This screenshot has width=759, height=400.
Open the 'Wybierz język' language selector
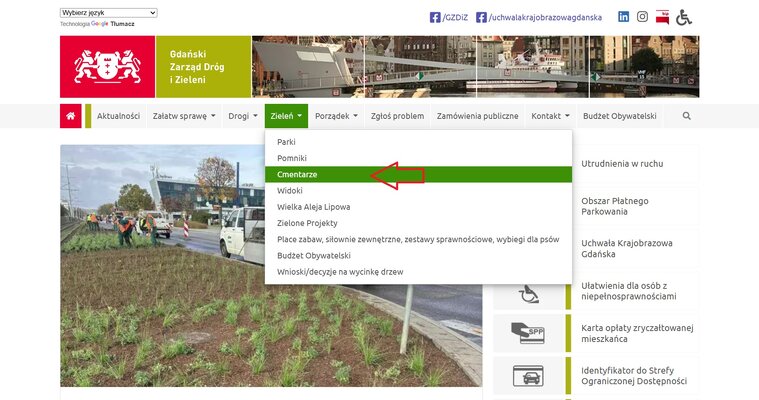coord(109,13)
